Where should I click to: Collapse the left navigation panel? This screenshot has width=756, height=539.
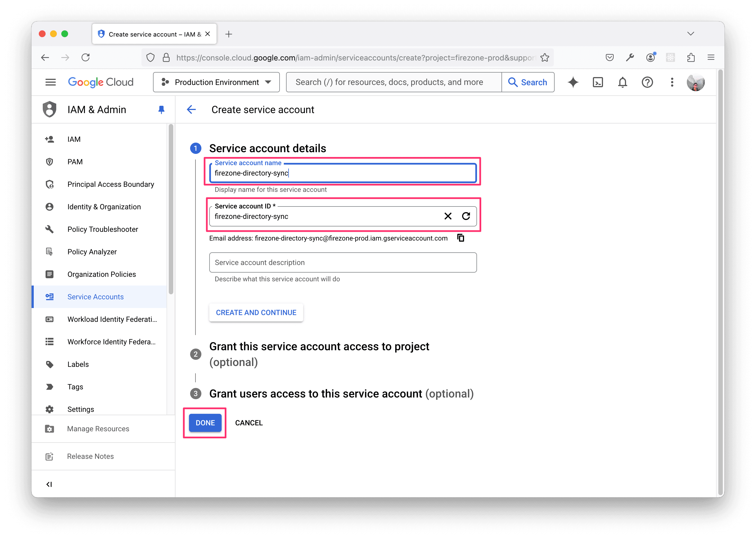[x=49, y=484]
